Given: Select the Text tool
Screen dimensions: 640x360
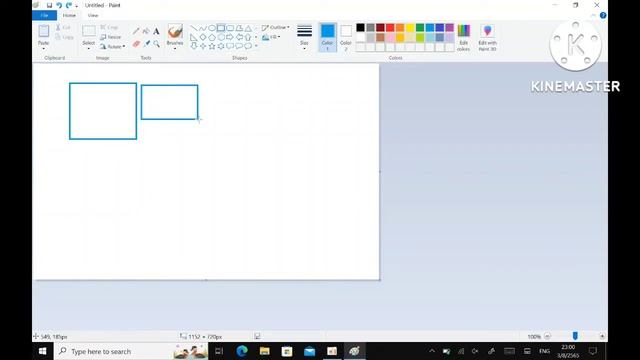Looking at the screenshot, I should coord(156,31).
